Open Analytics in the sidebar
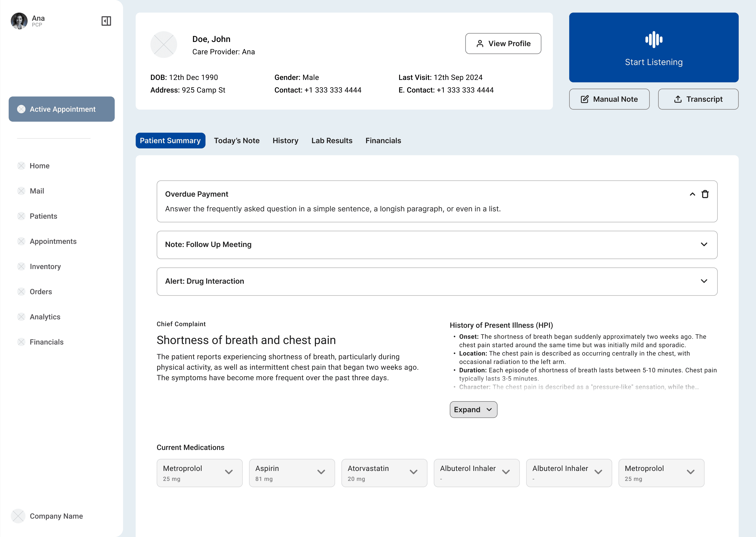The height and width of the screenshot is (537, 756). (x=39, y=316)
